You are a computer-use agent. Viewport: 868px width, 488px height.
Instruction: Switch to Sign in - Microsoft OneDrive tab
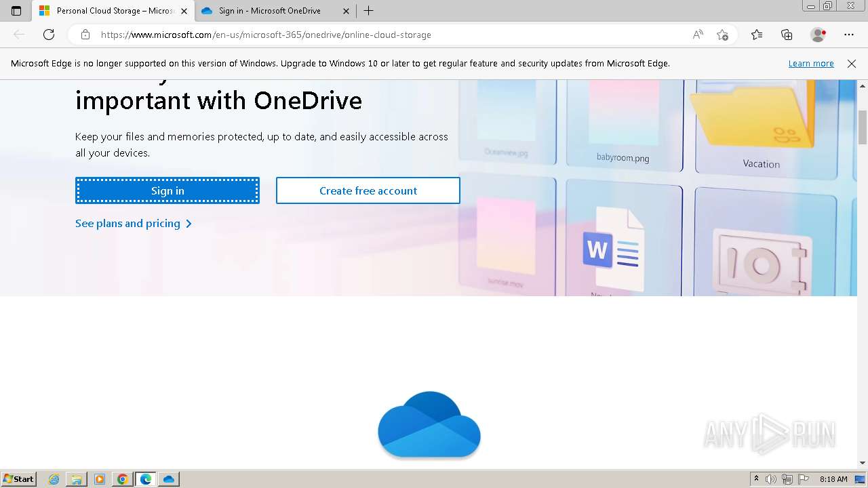click(275, 11)
